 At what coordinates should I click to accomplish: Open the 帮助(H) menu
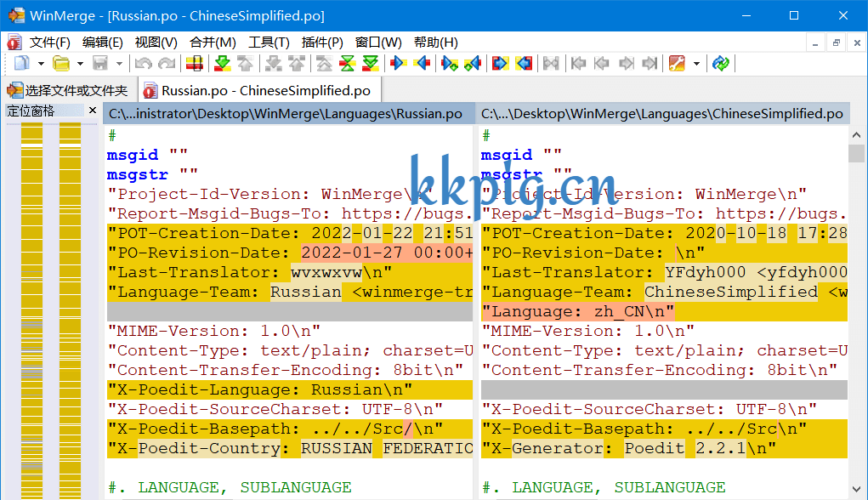[x=436, y=43]
